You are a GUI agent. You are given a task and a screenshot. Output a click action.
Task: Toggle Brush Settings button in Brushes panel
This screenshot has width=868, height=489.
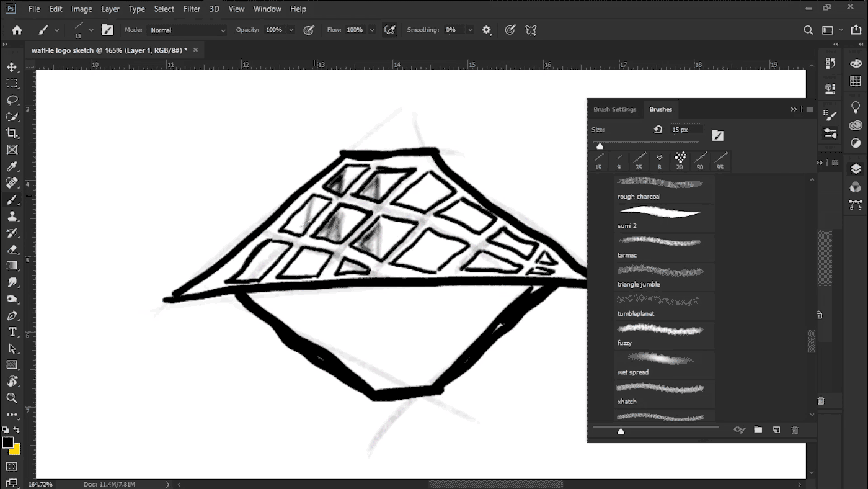click(x=718, y=135)
